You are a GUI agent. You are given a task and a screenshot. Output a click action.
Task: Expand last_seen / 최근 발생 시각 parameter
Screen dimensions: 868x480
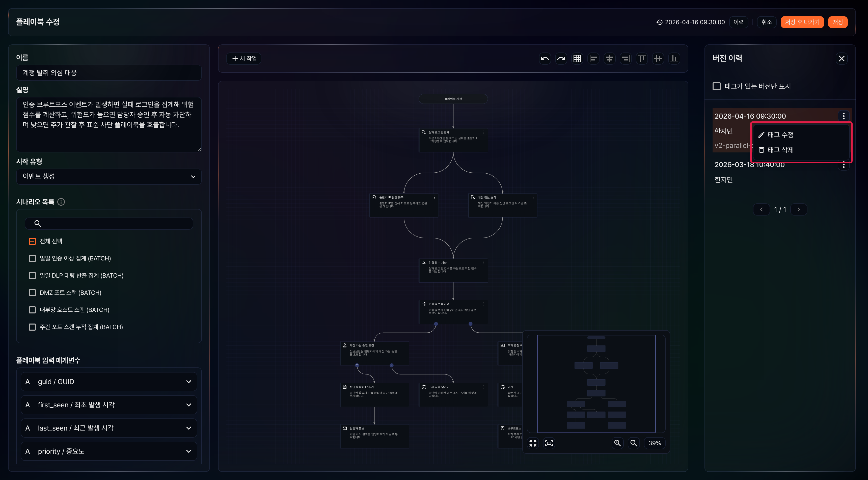point(109,428)
